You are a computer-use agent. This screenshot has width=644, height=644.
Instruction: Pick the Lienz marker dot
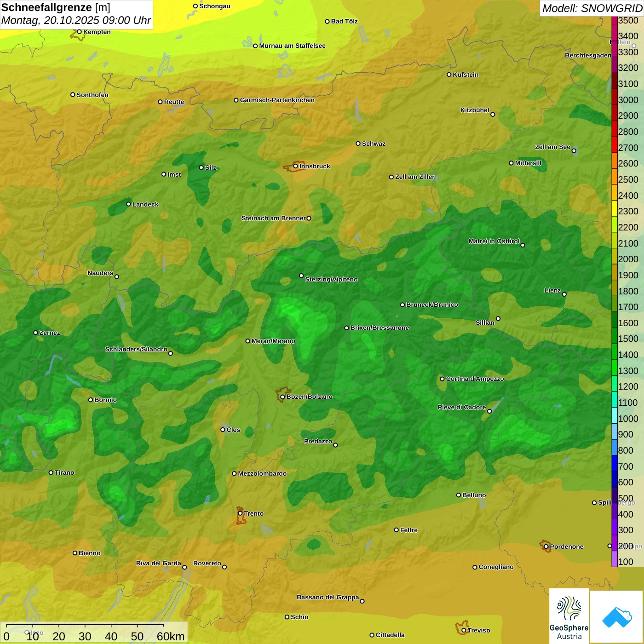tap(564, 294)
